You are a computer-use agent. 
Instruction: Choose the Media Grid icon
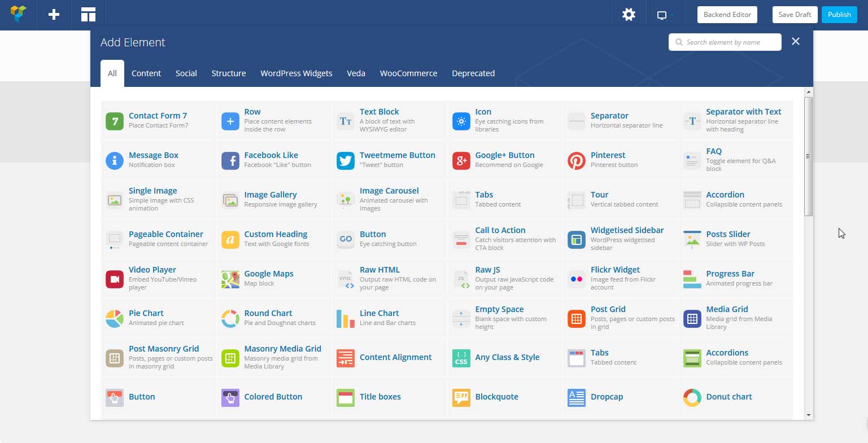(x=692, y=318)
